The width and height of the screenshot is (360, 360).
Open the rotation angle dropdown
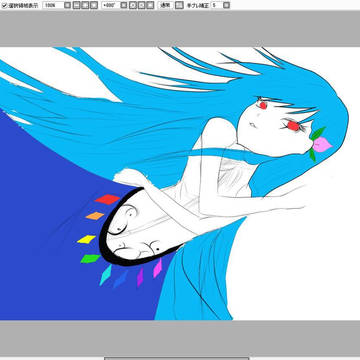click(x=124, y=5)
